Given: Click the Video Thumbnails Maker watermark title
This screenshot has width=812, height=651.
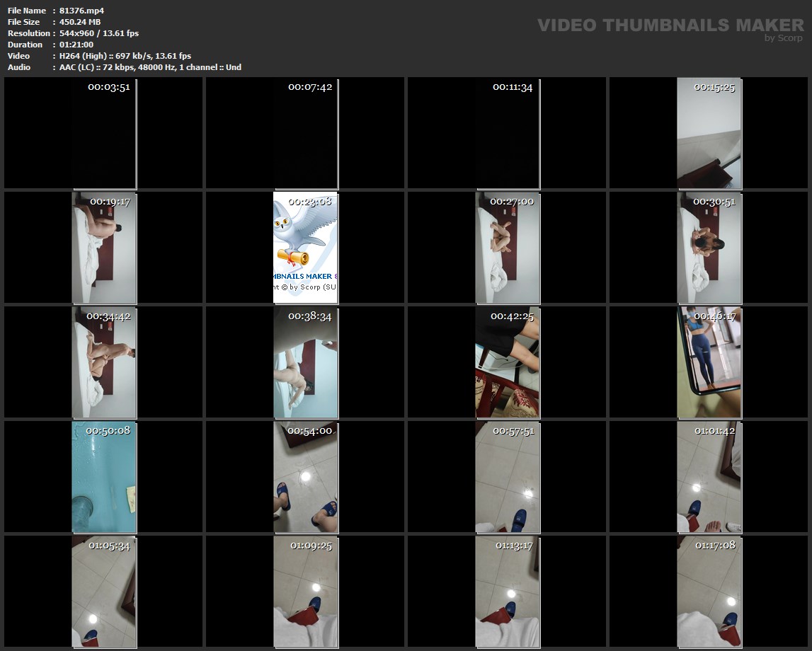Looking at the screenshot, I should (x=670, y=25).
